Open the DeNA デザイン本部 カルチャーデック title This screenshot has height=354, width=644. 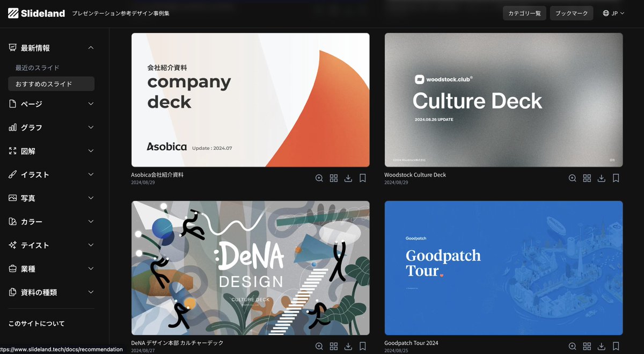177,343
